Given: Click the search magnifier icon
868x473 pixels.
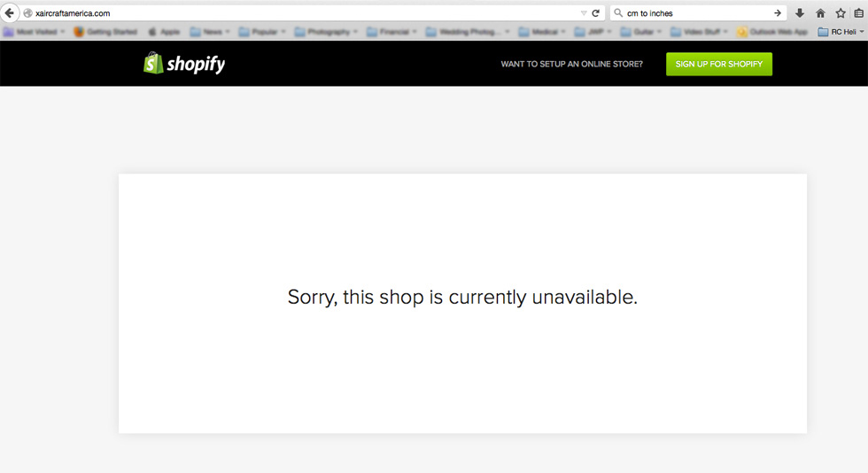Looking at the screenshot, I should point(618,12).
